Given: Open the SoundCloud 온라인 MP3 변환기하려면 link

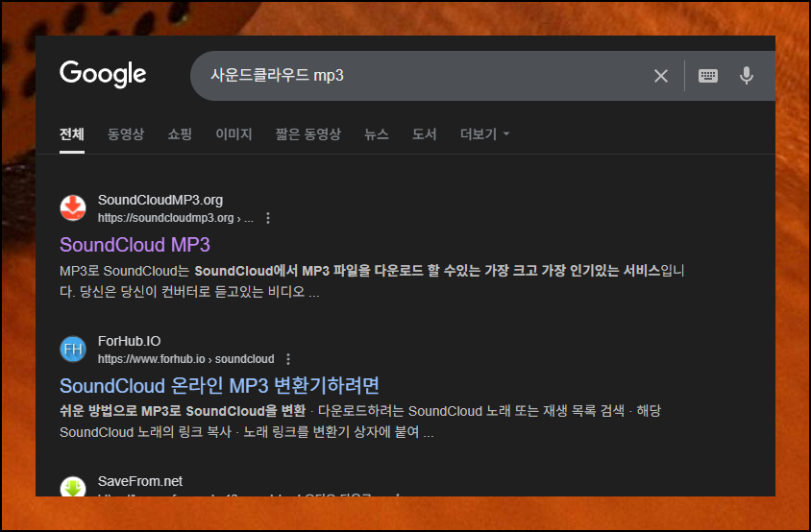Looking at the screenshot, I should tap(219, 386).
